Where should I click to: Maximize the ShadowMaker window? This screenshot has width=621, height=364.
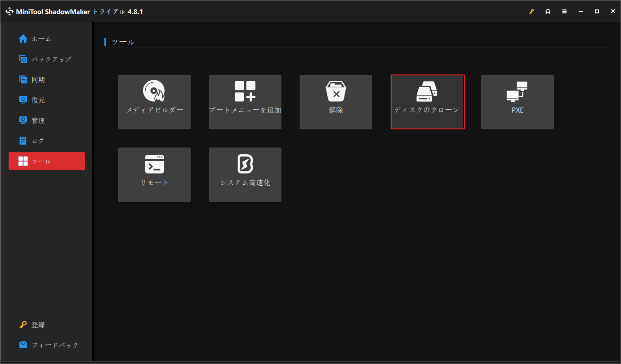coord(597,11)
